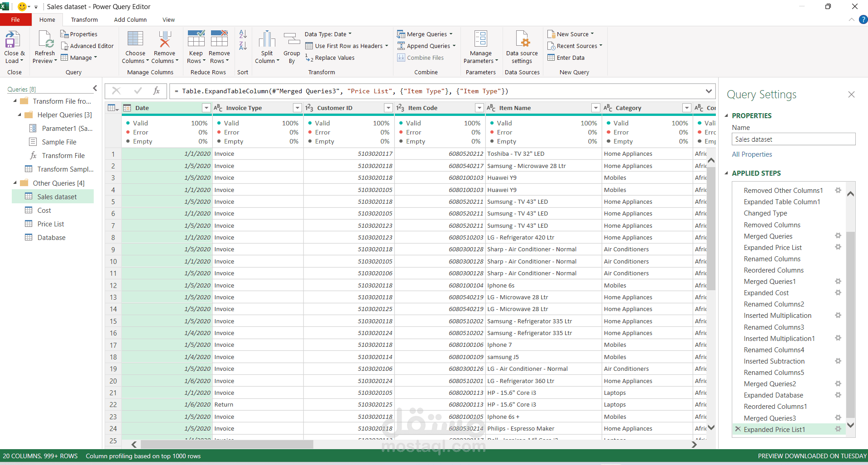Open query Properties
This screenshot has height=465, width=868.
pyautogui.click(x=79, y=34)
